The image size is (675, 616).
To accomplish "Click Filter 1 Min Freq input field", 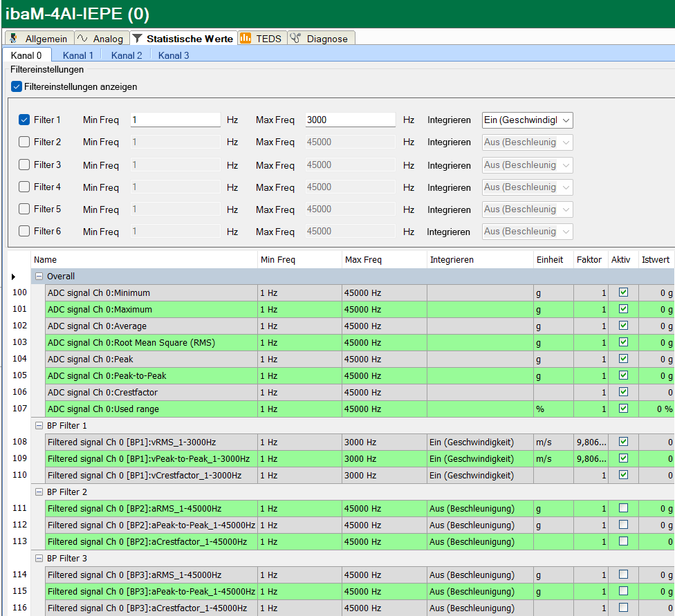I will click(175, 120).
